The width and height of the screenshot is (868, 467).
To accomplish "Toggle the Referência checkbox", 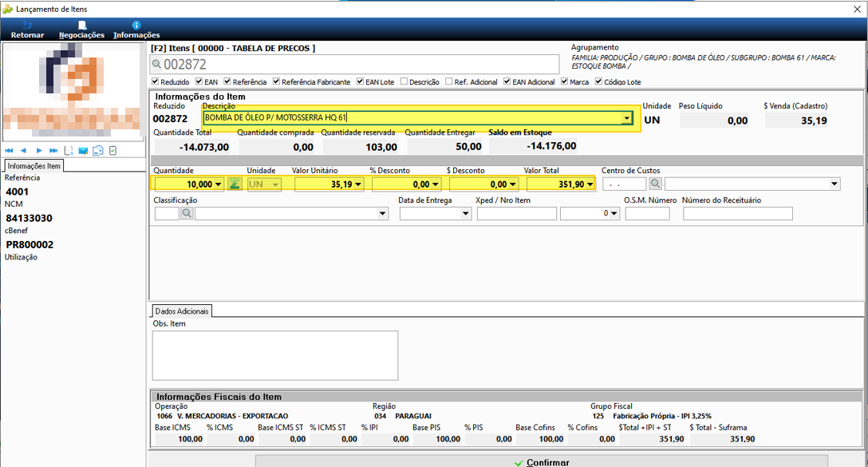I will tap(227, 81).
